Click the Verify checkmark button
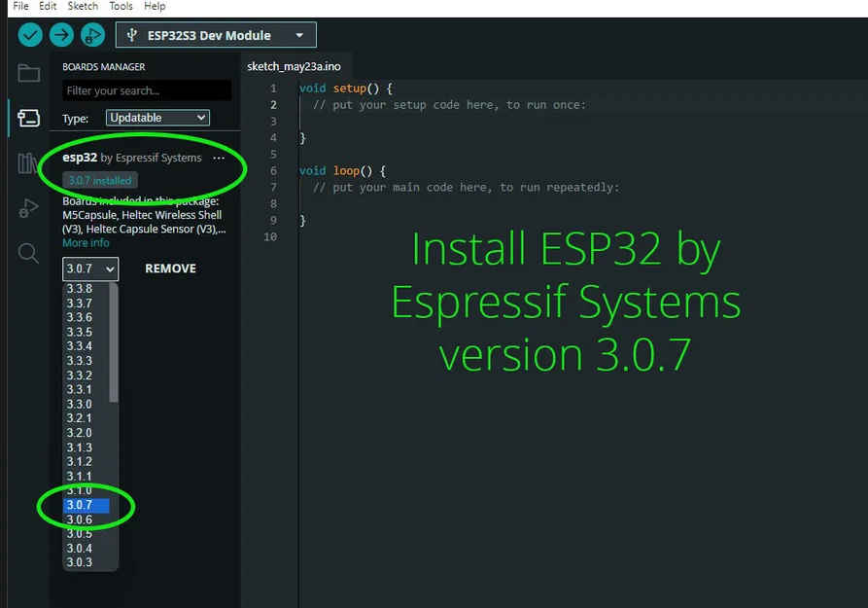 pos(30,35)
